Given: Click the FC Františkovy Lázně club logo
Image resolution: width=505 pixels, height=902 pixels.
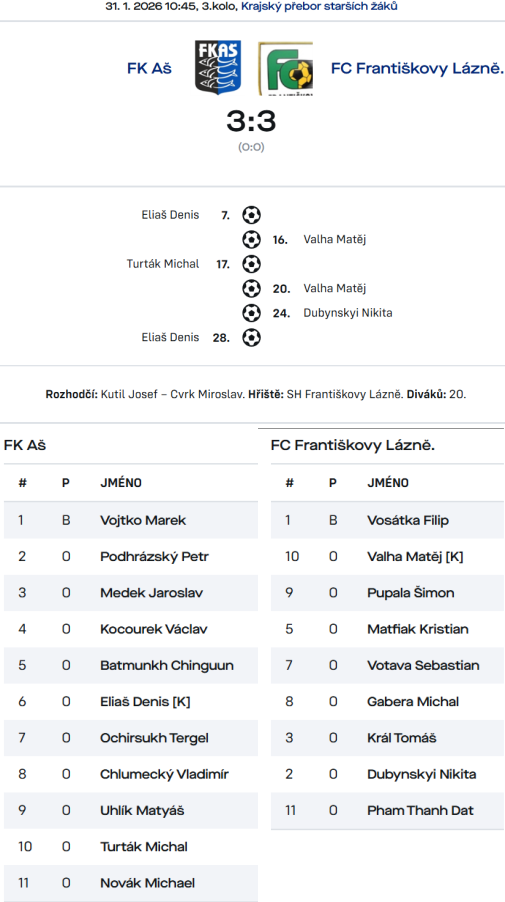Looking at the screenshot, I should (286, 68).
